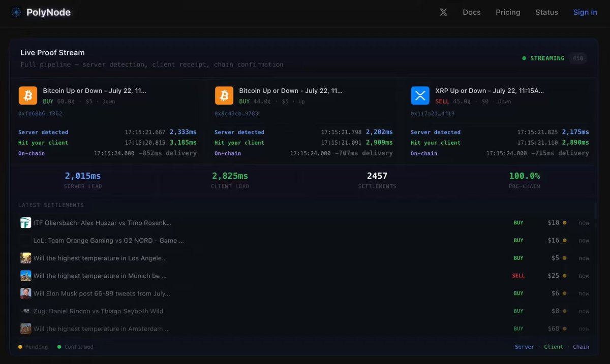
Task: Open the X social media icon link
Action: tap(443, 12)
